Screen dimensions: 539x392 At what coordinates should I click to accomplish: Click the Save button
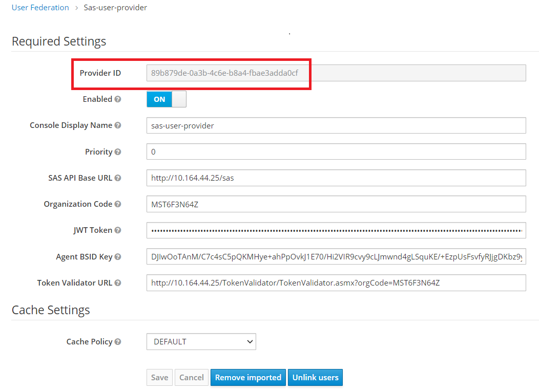click(159, 378)
